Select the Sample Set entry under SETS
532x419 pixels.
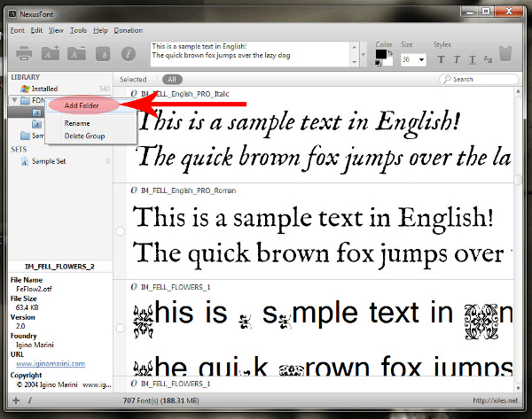pos(60,161)
